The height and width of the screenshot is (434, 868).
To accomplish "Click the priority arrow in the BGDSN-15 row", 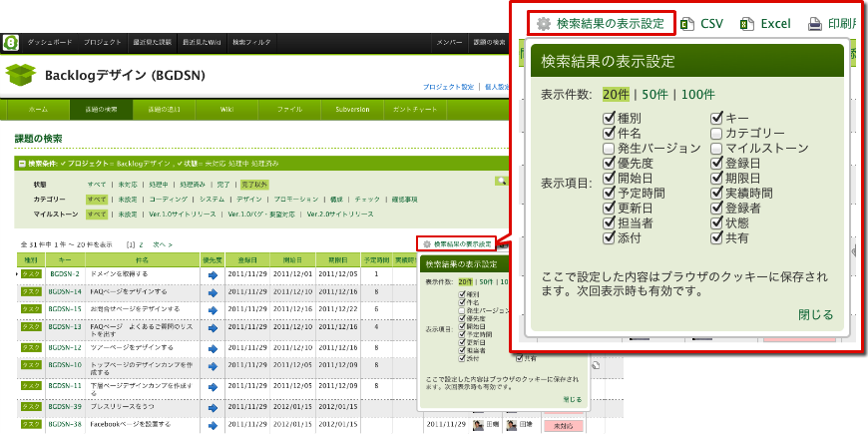I will [213, 310].
